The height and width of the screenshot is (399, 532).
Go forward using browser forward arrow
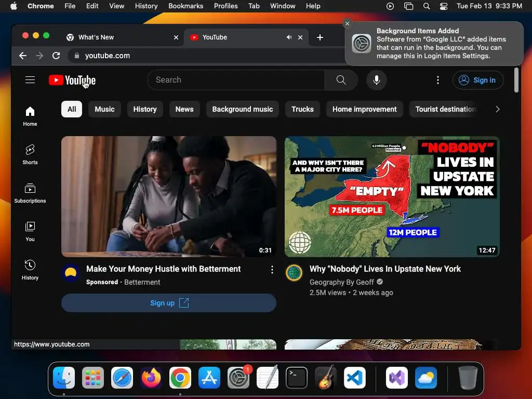pyautogui.click(x=39, y=56)
